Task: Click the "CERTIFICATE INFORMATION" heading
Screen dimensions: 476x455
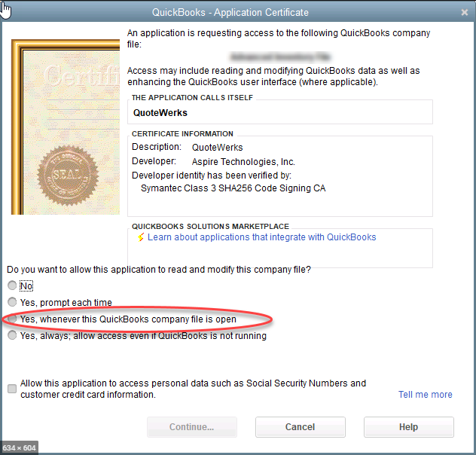Action: [182, 134]
